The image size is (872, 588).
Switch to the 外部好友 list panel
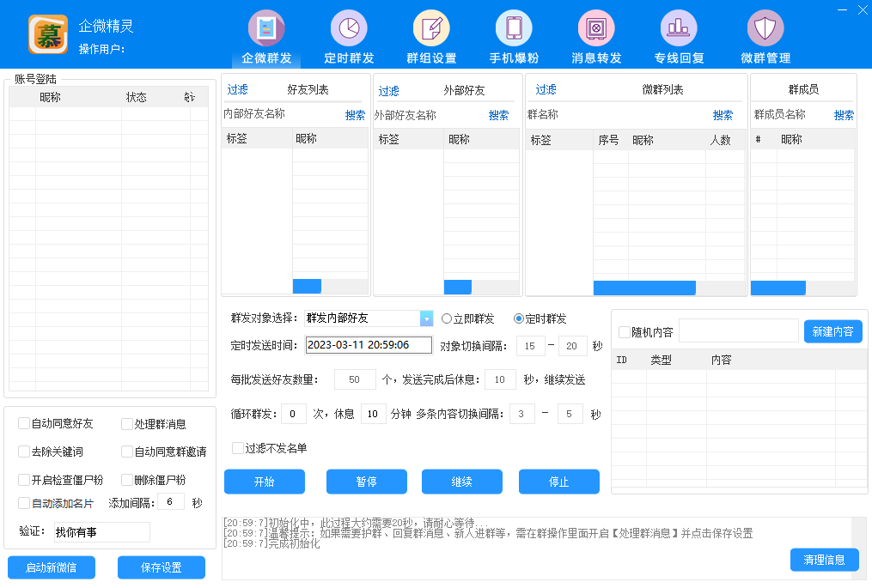coord(464,88)
